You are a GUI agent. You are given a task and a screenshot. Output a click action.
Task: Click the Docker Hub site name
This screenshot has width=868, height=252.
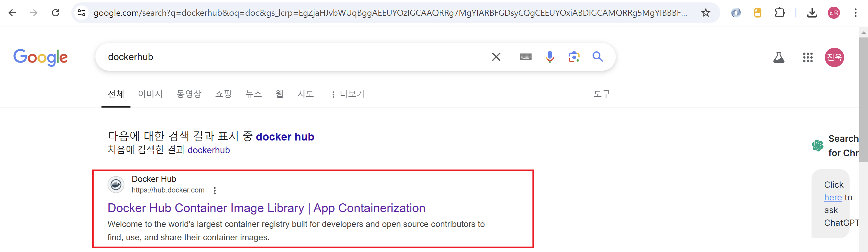pyautogui.click(x=154, y=179)
